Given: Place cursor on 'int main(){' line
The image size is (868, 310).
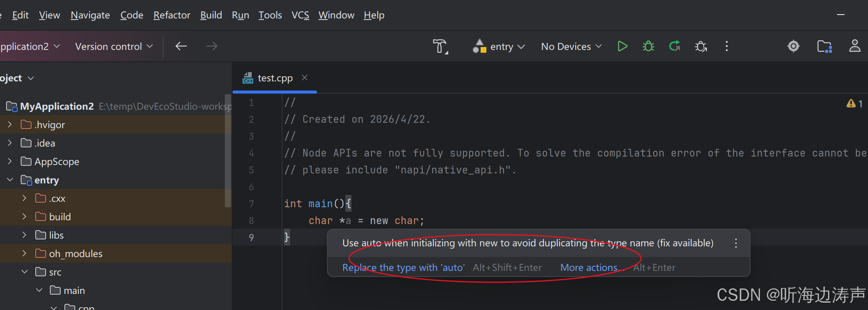Looking at the screenshot, I should tap(317, 204).
